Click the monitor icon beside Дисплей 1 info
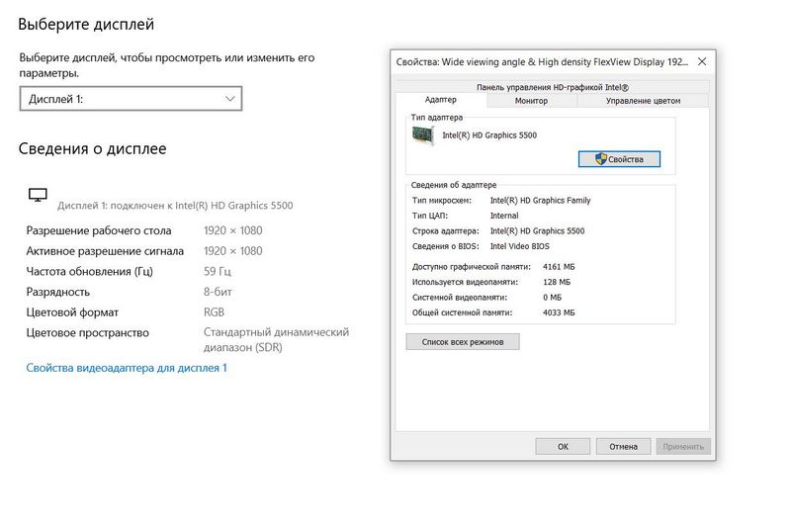Viewport: 791px width, 532px height. pos(38,196)
